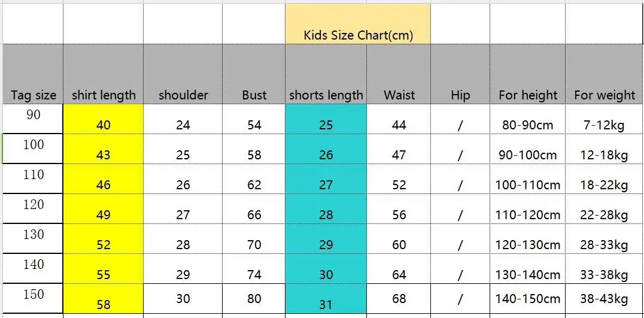Select the 'shorts length' header cell
Viewport: 644px width, 318px height.
click(326, 74)
